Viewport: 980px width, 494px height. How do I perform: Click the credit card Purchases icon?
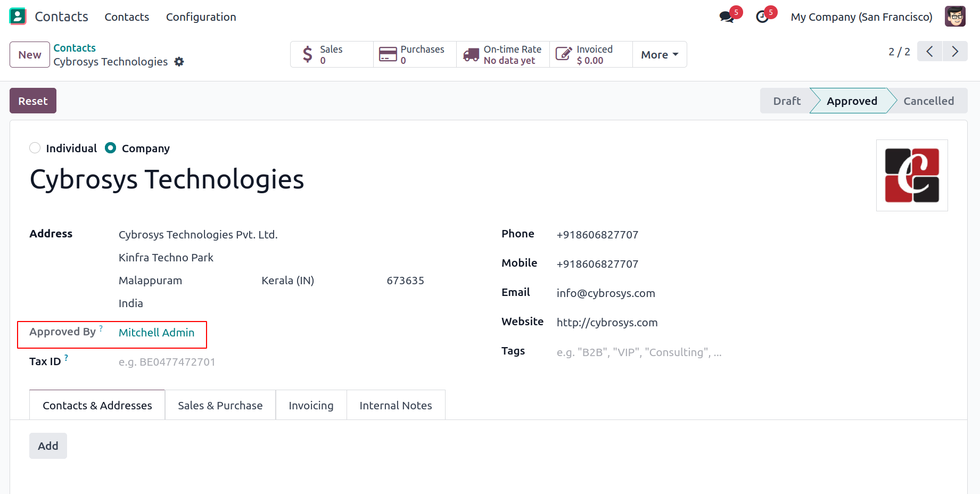coord(388,54)
